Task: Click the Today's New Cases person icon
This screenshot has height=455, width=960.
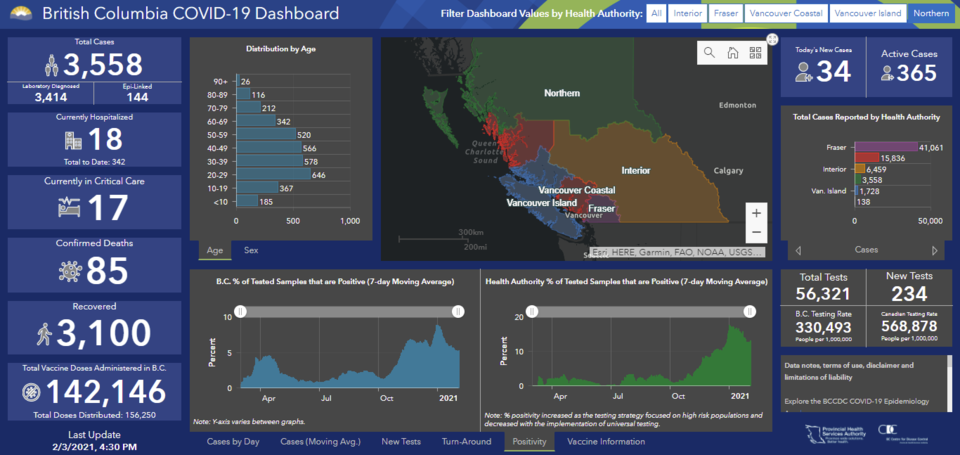Action: coord(803,73)
